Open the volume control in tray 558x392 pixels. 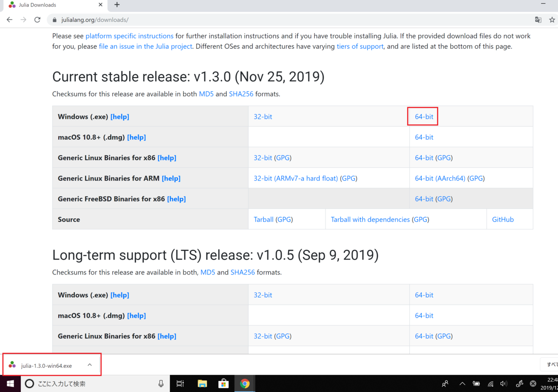(504, 384)
